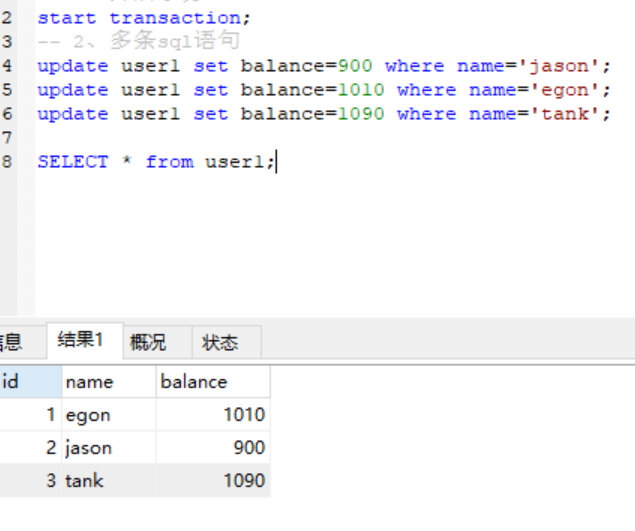The width and height of the screenshot is (635, 531).
Task: Select the egon name cell
Action: coord(109,415)
